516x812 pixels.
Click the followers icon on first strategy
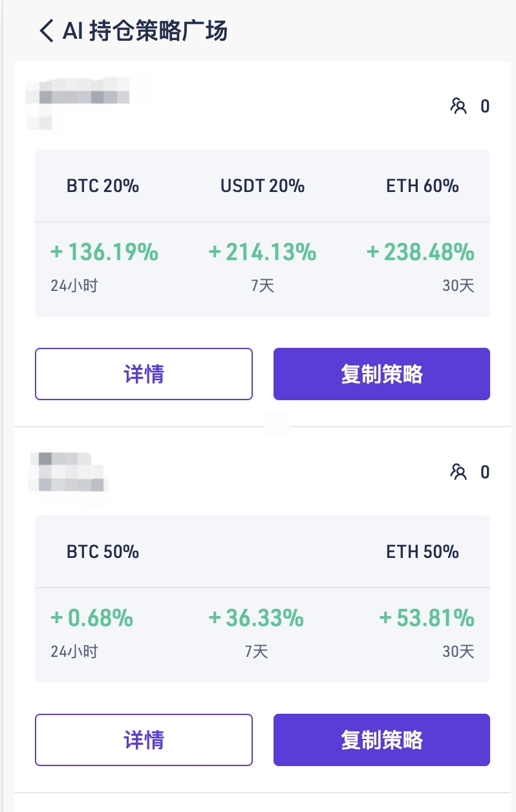click(x=458, y=106)
